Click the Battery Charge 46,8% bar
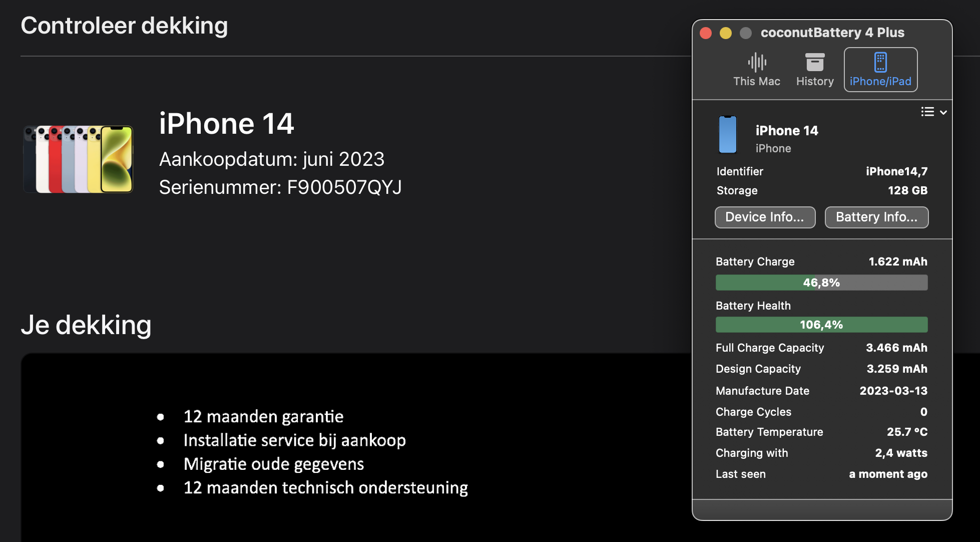Viewport: 980px width, 542px height. click(x=821, y=283)
